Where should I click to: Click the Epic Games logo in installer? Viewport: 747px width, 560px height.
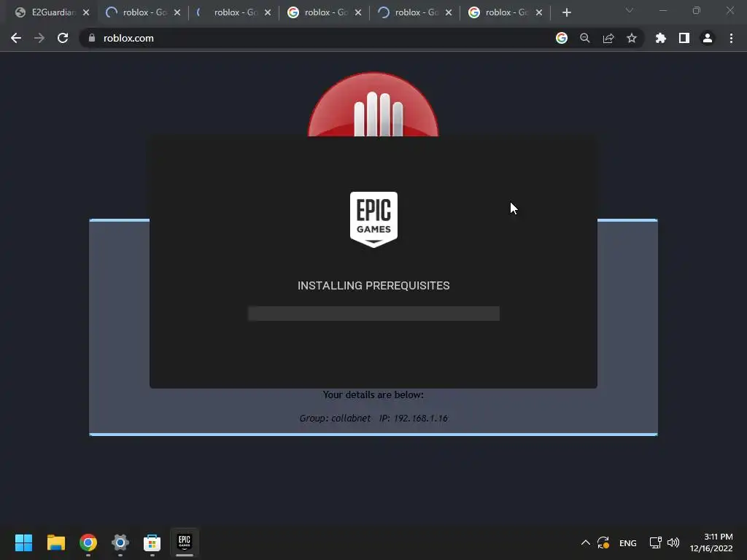point(373,219)
